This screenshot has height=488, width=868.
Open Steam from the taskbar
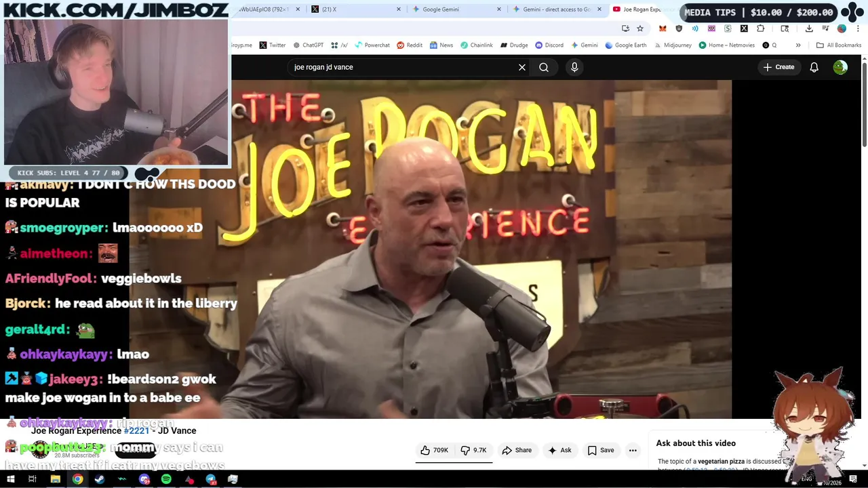[100, 479]
